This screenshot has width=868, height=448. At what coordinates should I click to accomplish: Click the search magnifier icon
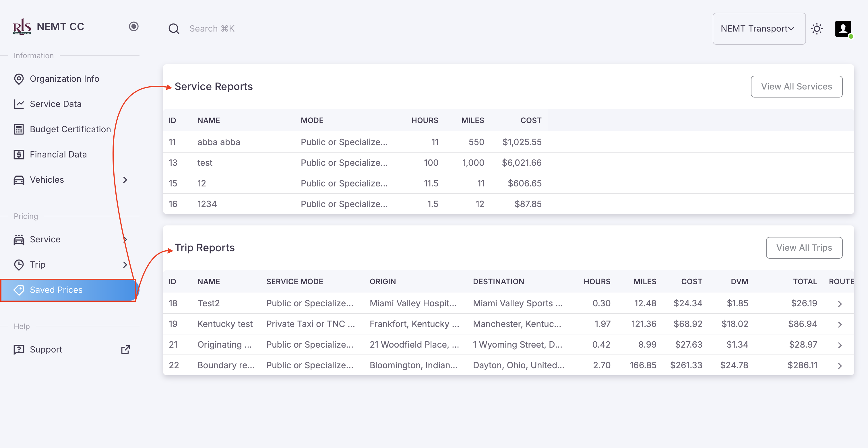point(174,29)
